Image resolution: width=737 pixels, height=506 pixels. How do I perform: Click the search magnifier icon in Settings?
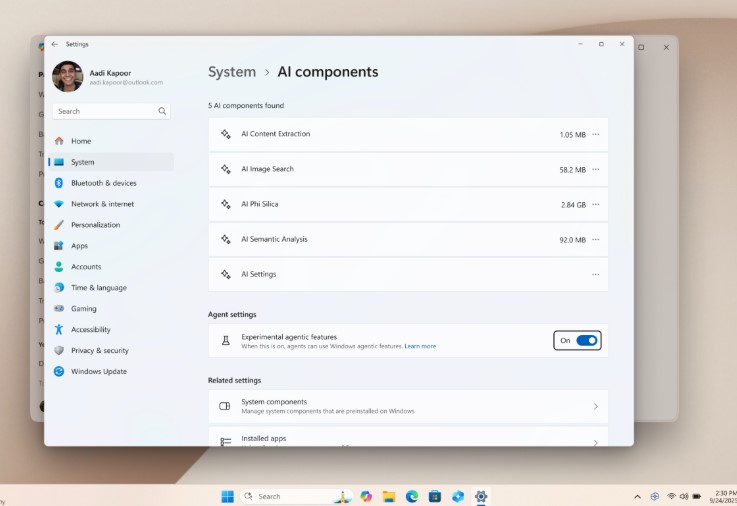[x=162, y=111]
